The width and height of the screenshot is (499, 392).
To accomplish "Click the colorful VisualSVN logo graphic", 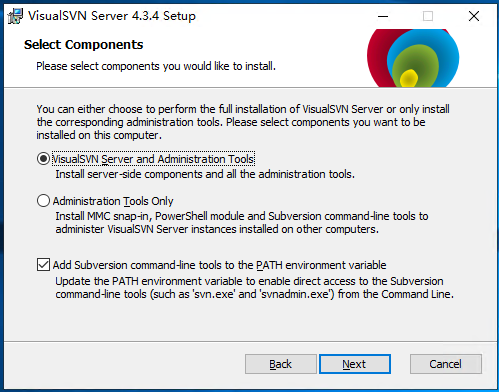I will [x=413, y=58].
